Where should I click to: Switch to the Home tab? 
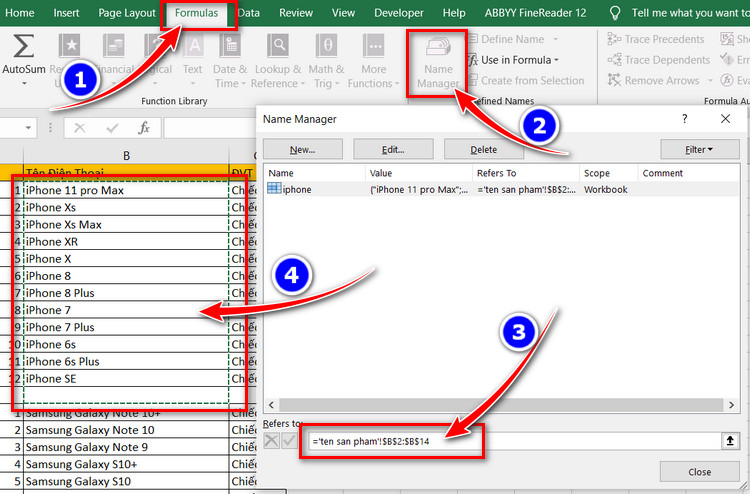[x=19, y=13]
